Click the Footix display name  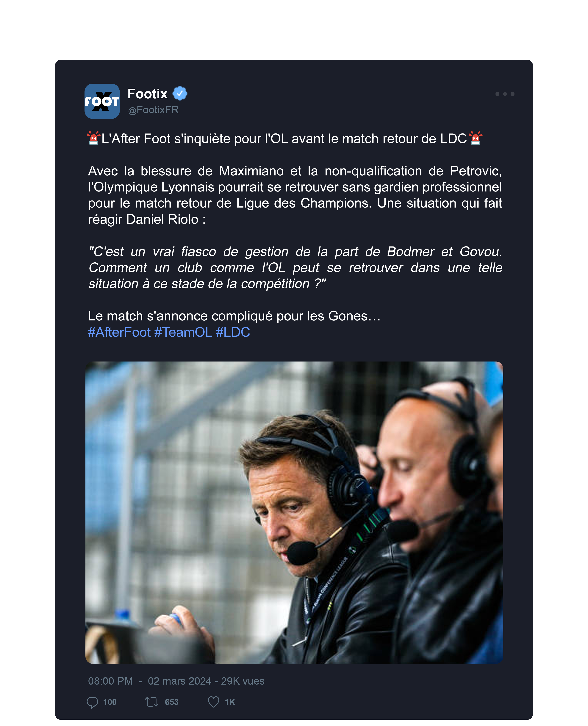click(147, 94)
